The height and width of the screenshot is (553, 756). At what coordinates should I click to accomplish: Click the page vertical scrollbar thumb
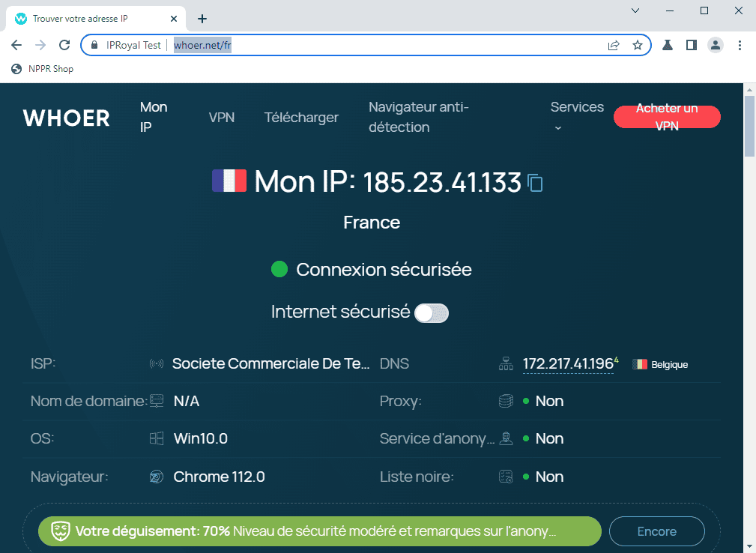[x=749, y=127]
